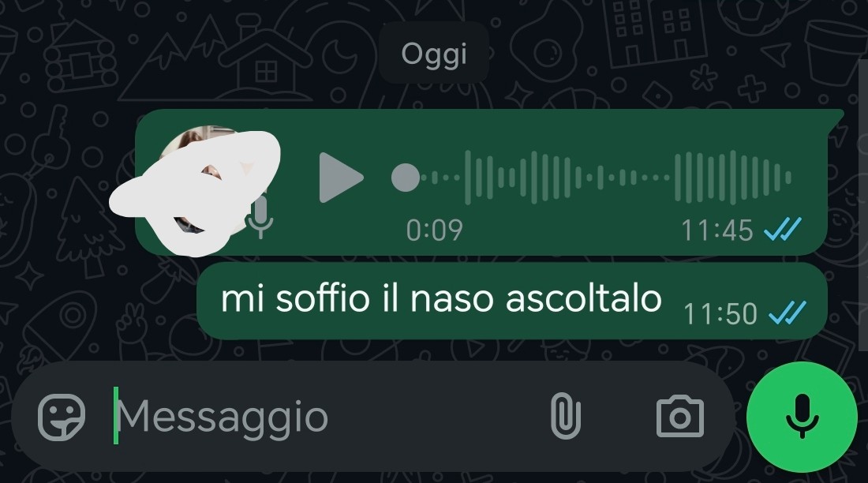This screenshot has width=868, height=483.
Task: Click the 0:09 duration label
Action: coord(434,230)
